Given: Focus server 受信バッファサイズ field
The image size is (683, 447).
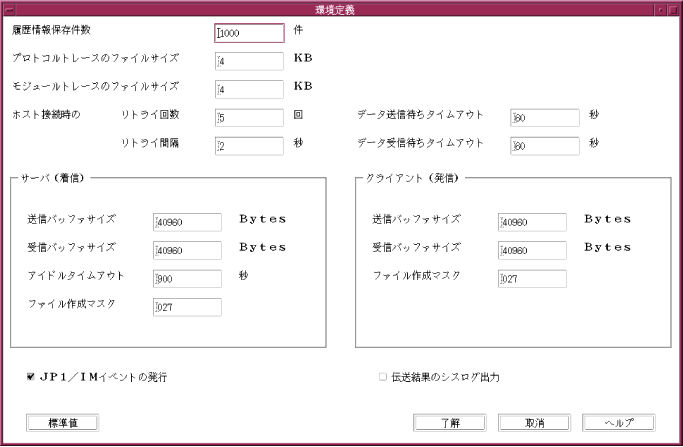Looking at the screenshot, I should point(187,251).
